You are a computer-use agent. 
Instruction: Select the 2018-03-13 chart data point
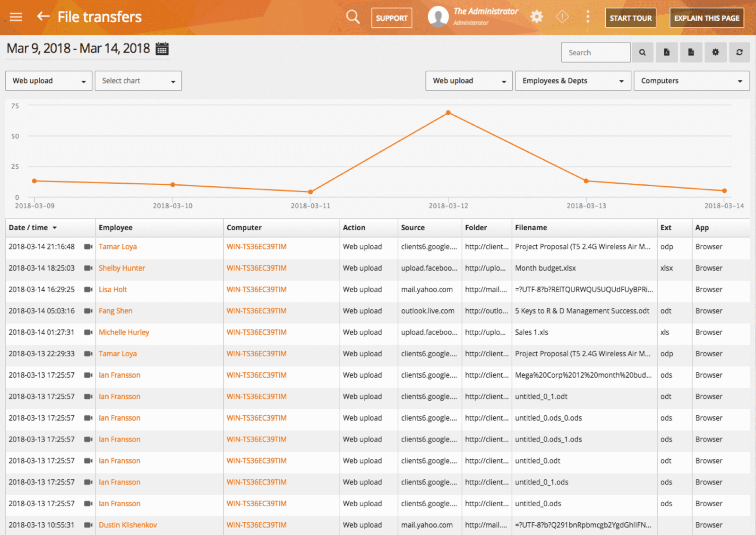coord(586,181)
